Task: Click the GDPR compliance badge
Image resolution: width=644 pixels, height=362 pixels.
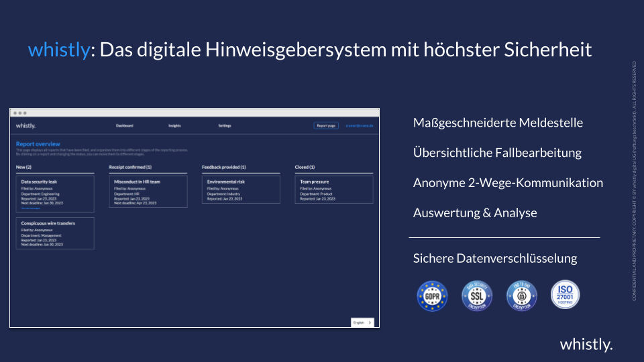Action: coord(432,296)
